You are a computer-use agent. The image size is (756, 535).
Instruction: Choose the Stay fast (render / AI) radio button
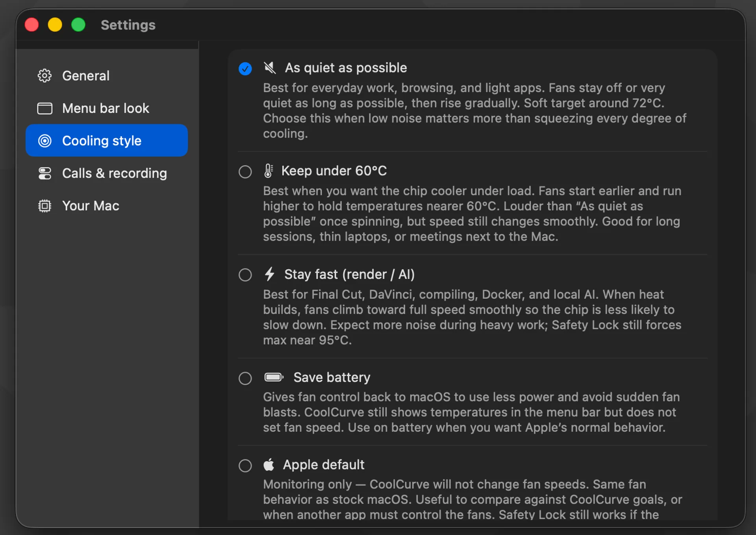click(x=245, y=275)
